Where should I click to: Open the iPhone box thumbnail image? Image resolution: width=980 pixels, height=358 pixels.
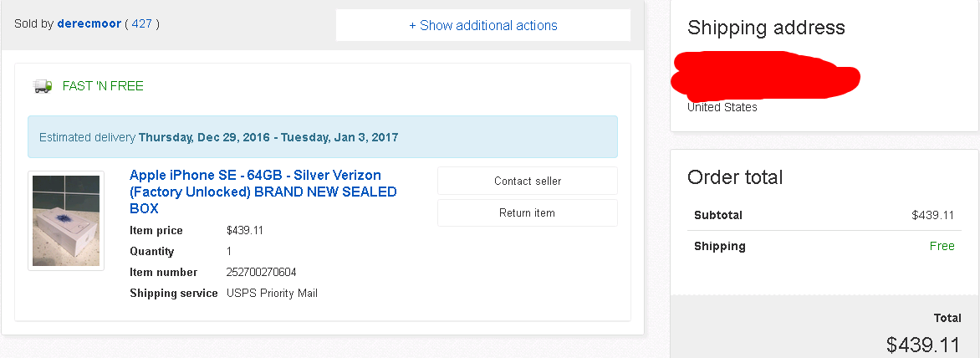pyautogui.click(x=66, y=221)
